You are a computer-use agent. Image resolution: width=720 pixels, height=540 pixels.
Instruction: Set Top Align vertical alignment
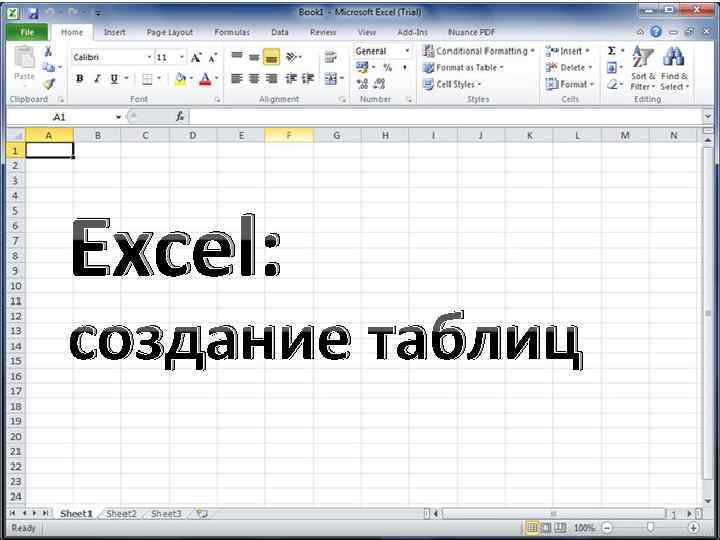[x=237, y=56]
